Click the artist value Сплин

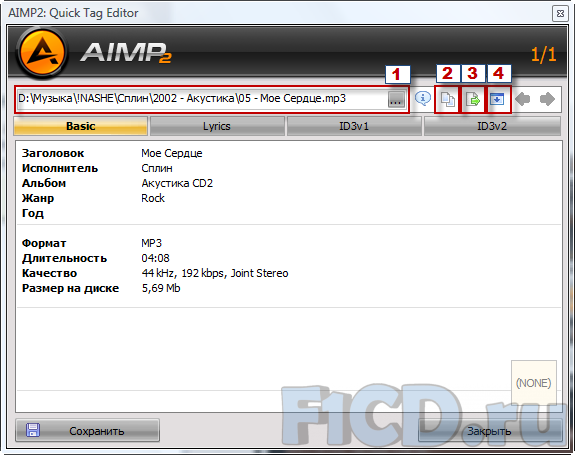pyautogui.click(x=157, y=168)
